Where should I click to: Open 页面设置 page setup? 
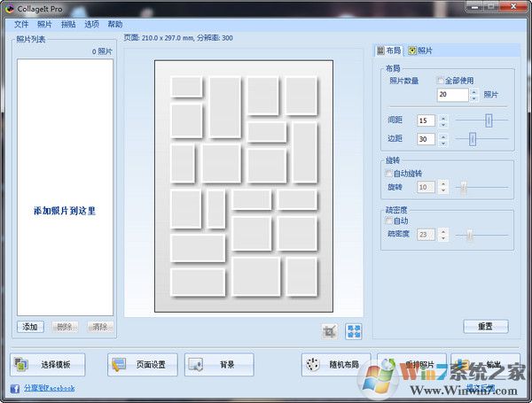(x=143, y=365)
